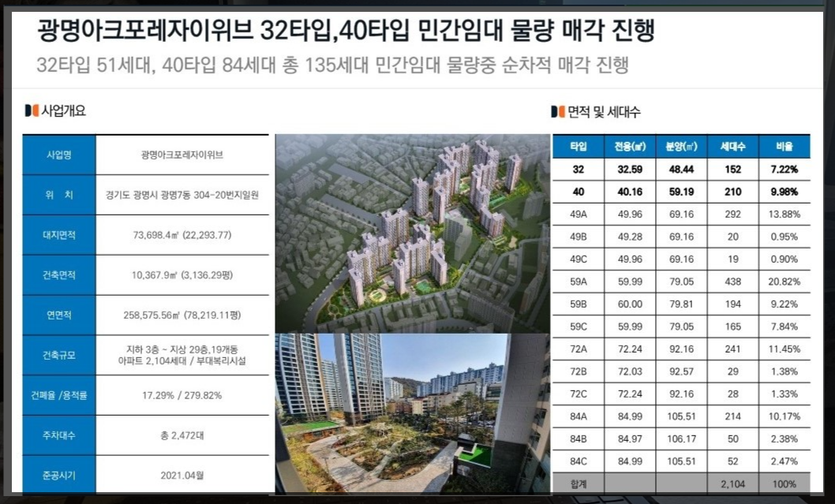Click the 9.98% ratio cell
The image size is (835, 504).
(x=784, y=192)
